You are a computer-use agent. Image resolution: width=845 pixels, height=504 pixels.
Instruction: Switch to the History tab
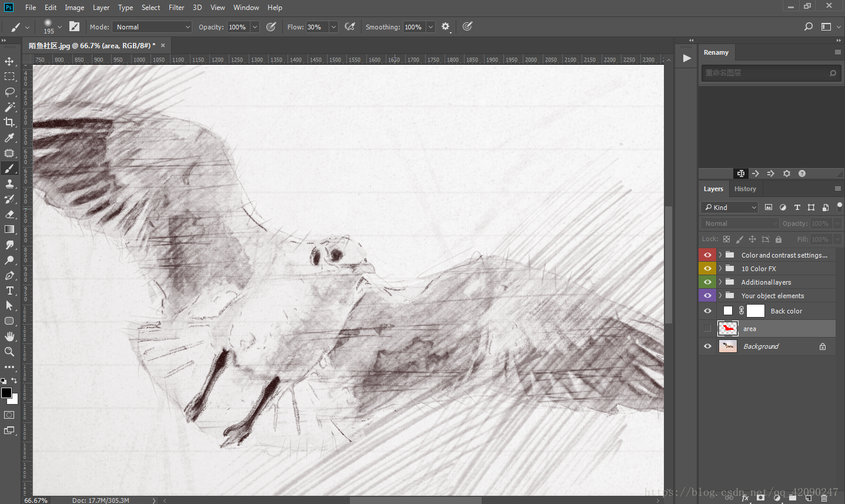tap(745, 189)
